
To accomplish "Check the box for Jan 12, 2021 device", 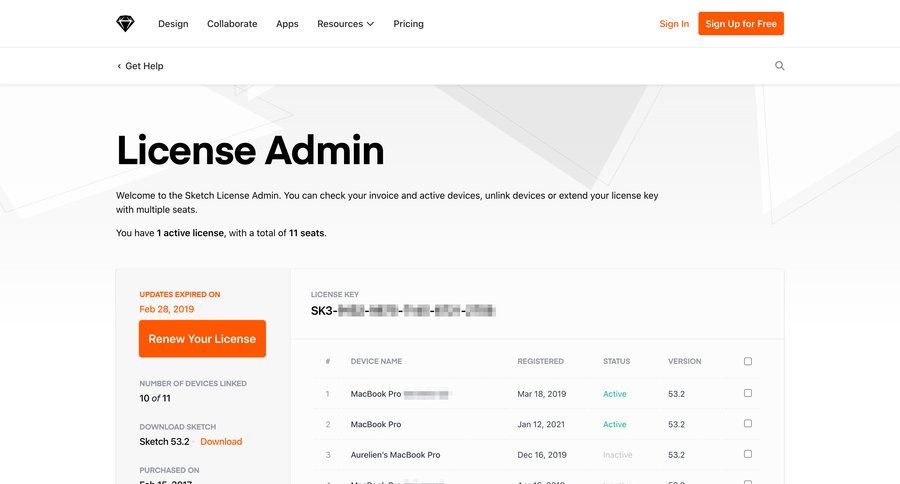I will click(x=748, y=424).
